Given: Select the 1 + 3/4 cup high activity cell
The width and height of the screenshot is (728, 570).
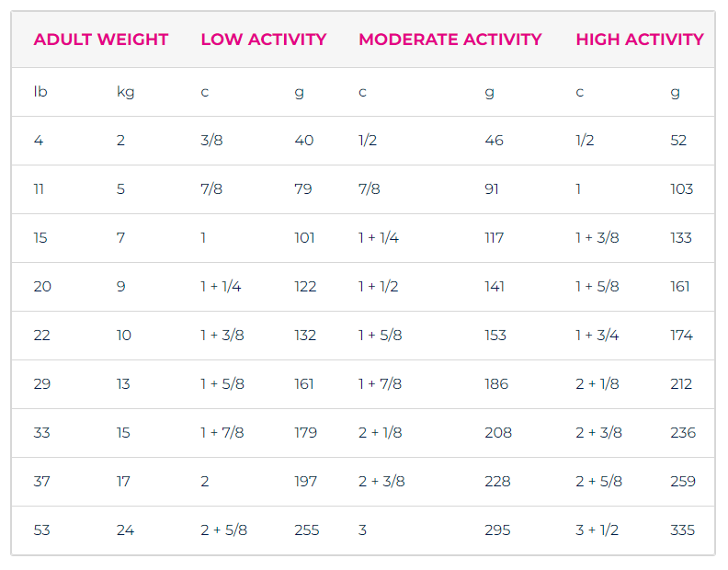Looking at the screenshot, I should (x=597, y=336).
